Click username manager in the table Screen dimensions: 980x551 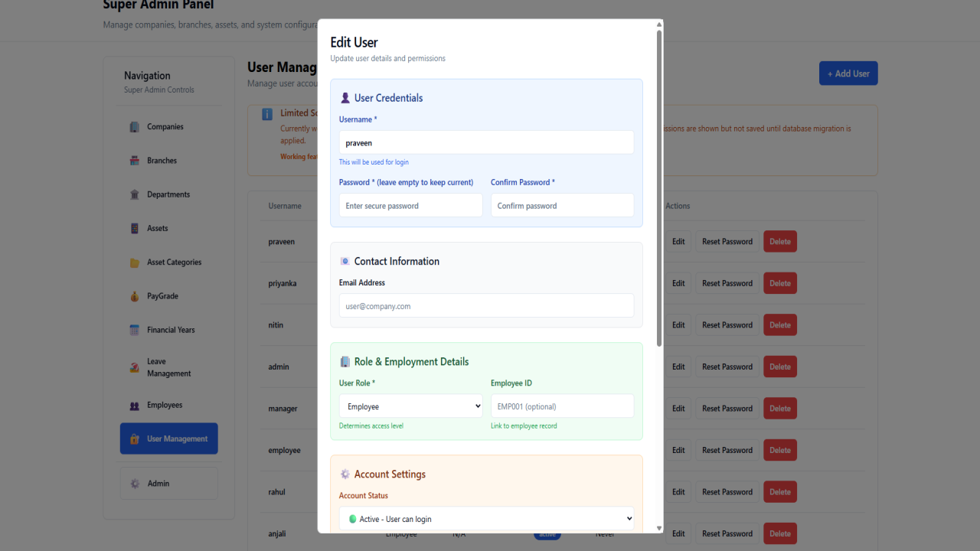(x=283, y=409)
